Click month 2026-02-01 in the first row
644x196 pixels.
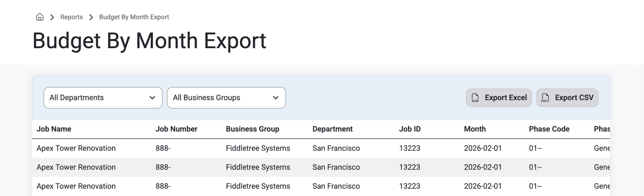click(x=483, y=148)
